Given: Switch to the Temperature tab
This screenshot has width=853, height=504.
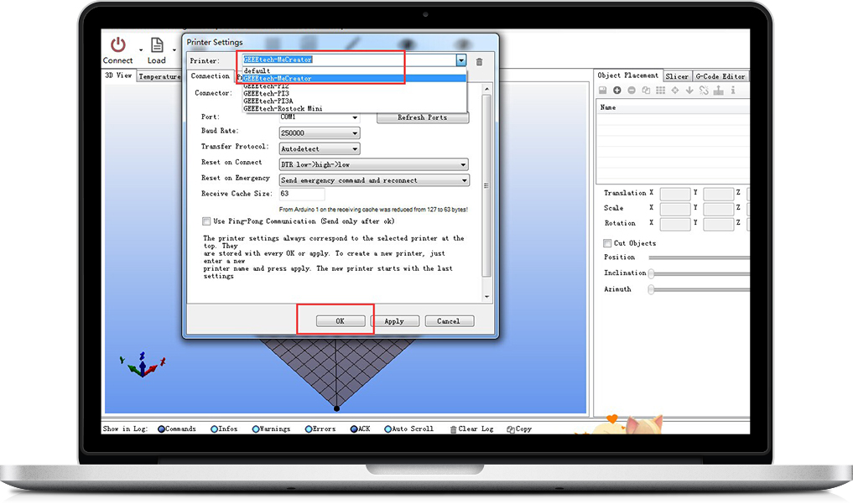Looking at the screenshot, I should click(159, 76).
